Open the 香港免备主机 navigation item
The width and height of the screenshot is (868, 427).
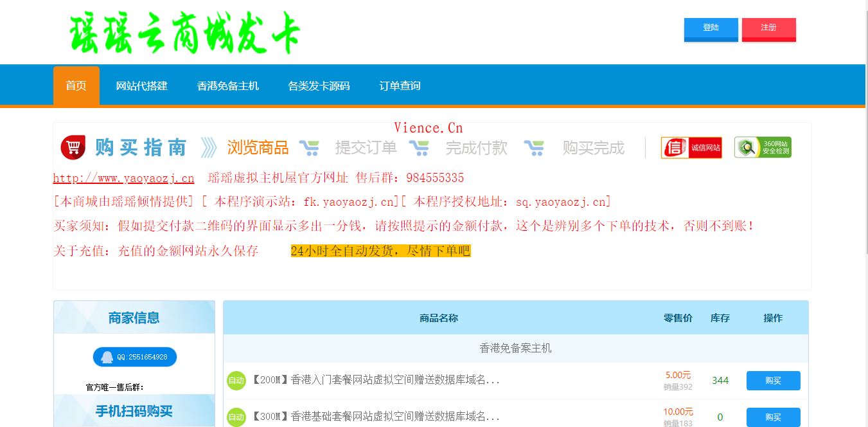tap(228, 85)
